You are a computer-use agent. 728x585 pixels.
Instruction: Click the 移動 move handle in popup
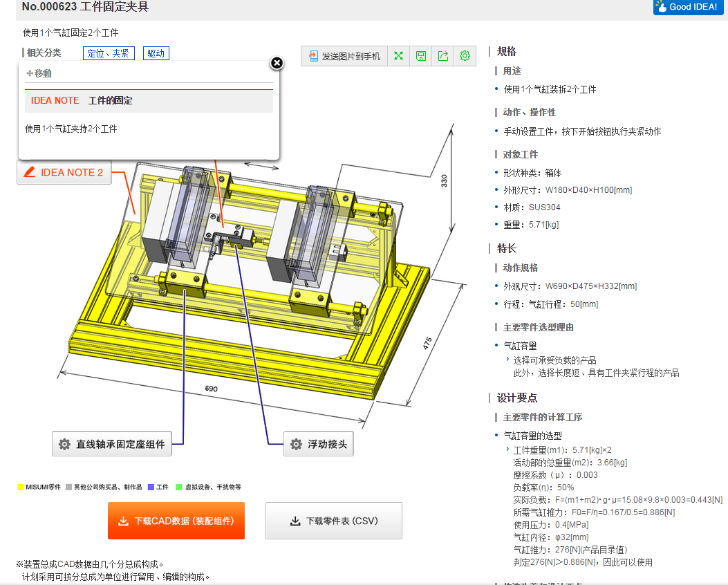tap(39, 73)
